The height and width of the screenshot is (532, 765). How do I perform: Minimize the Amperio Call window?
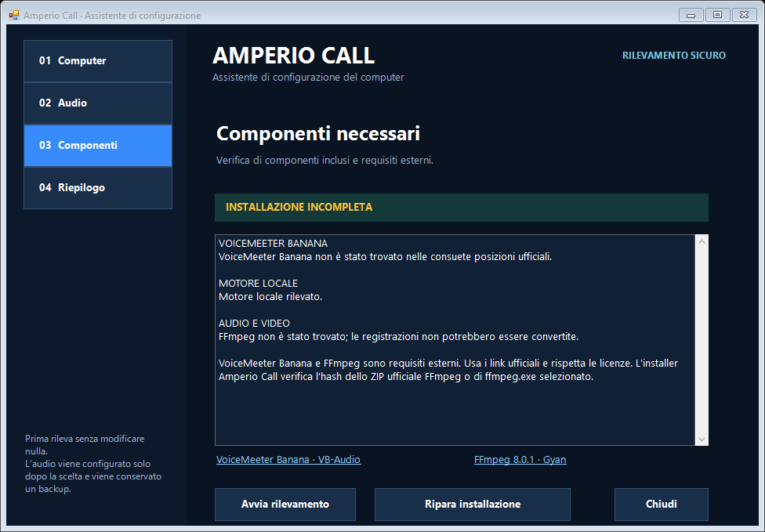(691, 15)
